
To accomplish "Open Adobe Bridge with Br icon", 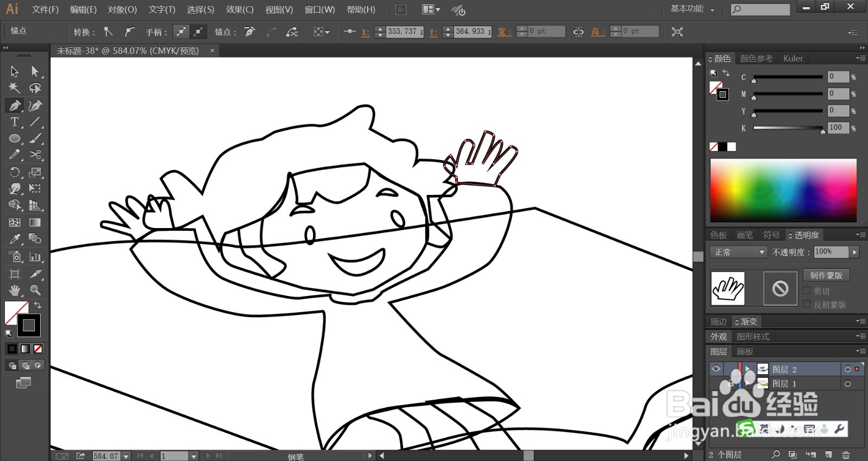I will (401, 9).
